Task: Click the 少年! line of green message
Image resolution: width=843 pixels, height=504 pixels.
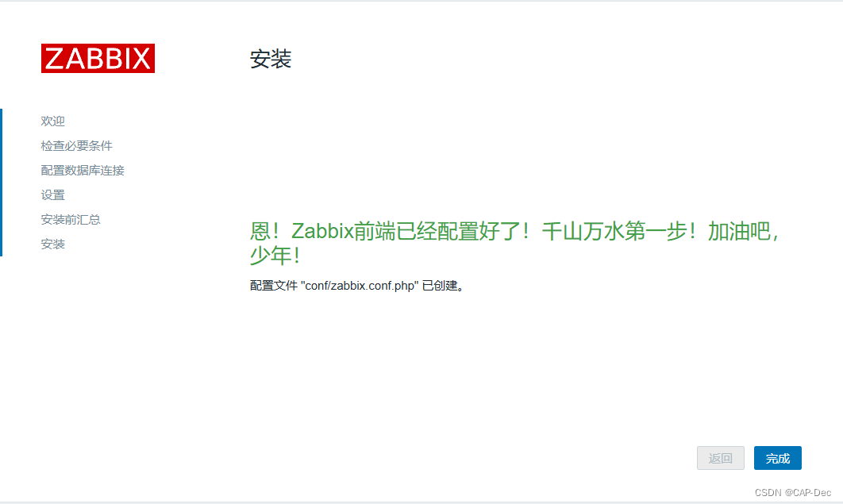Action: pyautogui.click(x=275, y=256)
